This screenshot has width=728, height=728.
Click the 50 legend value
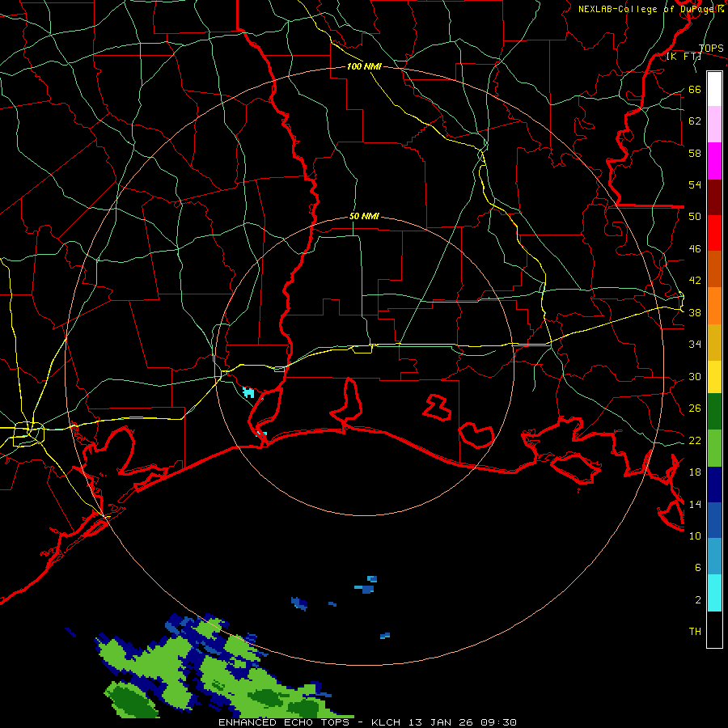(x=695, y=217)
